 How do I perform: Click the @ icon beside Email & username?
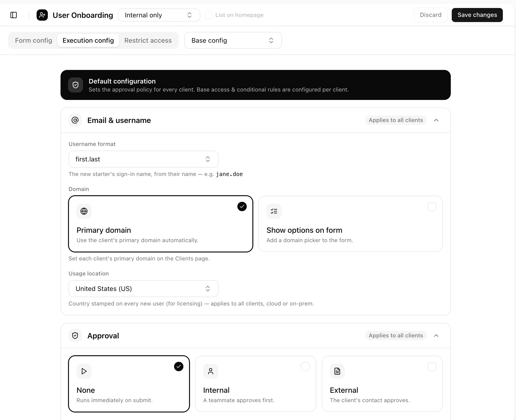[75, 120]
